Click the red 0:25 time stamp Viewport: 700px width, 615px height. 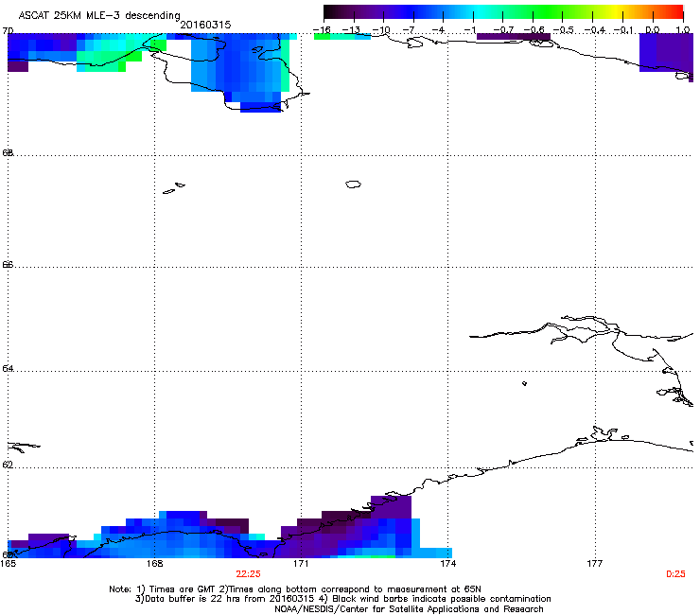coord(675,574)
